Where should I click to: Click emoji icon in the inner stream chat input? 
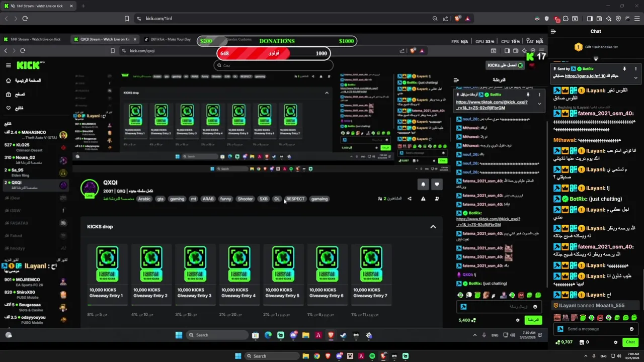tap(535, 307)
